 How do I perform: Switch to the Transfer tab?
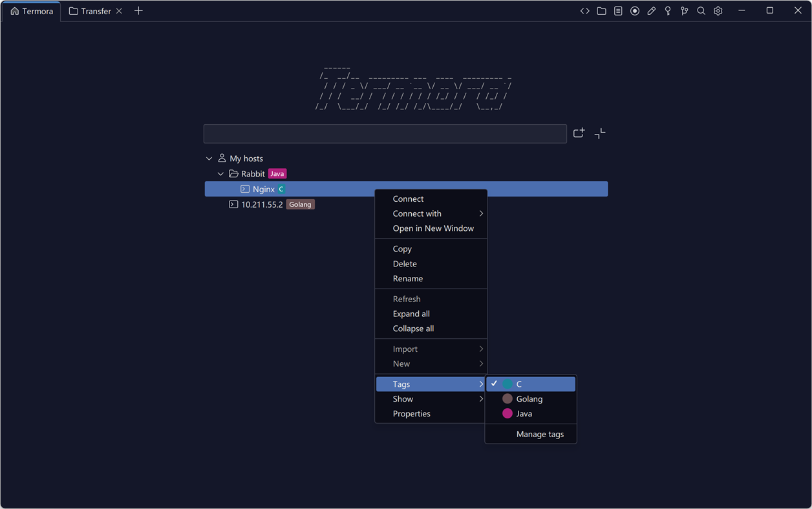96,11
